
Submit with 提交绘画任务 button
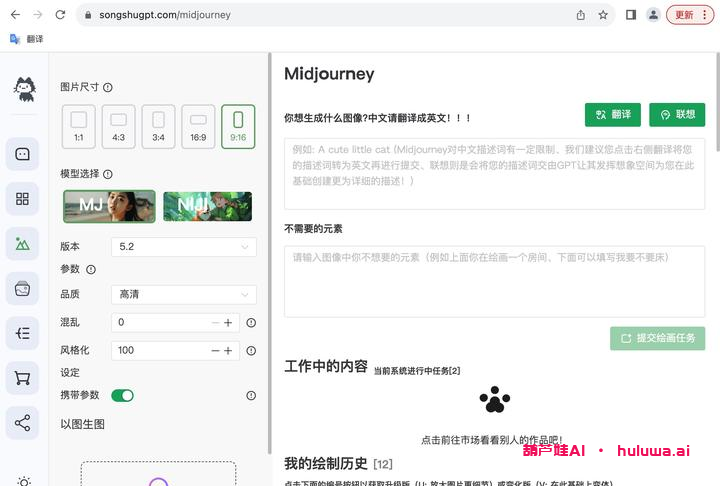tap(657, 338)
